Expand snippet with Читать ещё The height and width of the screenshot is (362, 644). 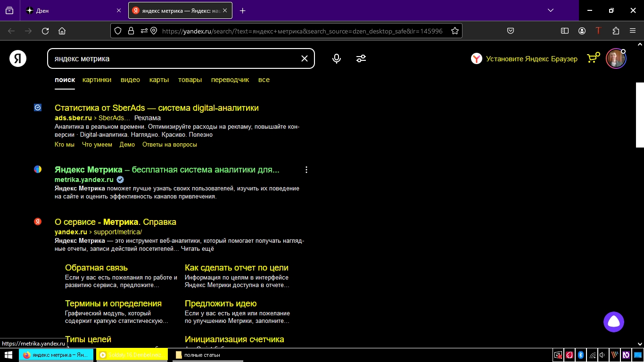pyautogui.click(x=198, y=249)
